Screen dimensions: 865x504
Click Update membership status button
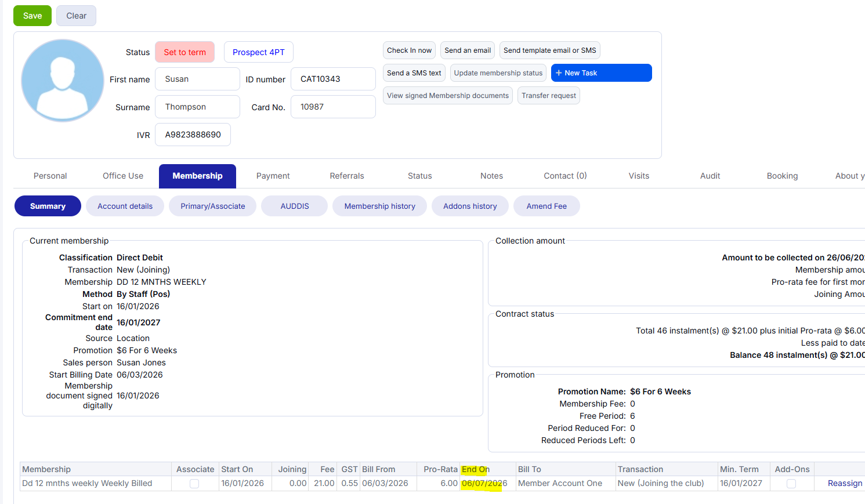click(498, 73)
